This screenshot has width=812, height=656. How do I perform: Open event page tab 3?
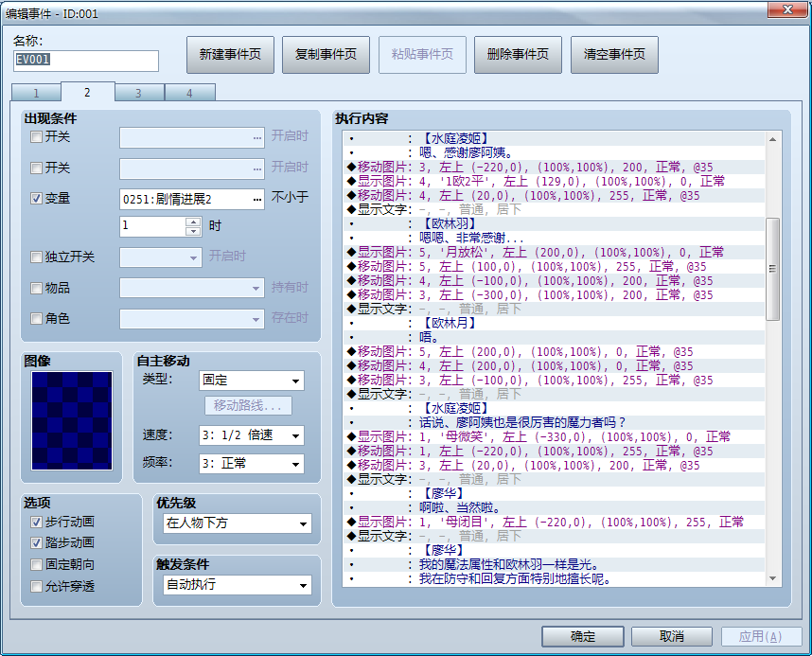(x=139, y=93)
